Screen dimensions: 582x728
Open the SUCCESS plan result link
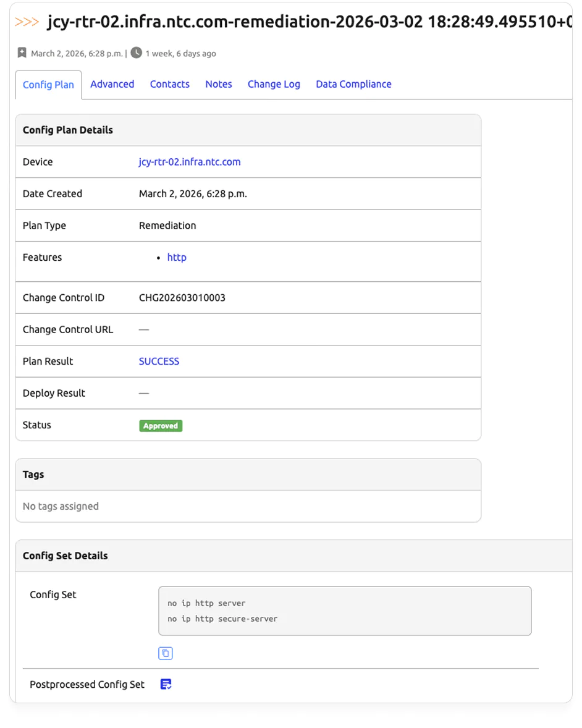(x=159, y=362)
